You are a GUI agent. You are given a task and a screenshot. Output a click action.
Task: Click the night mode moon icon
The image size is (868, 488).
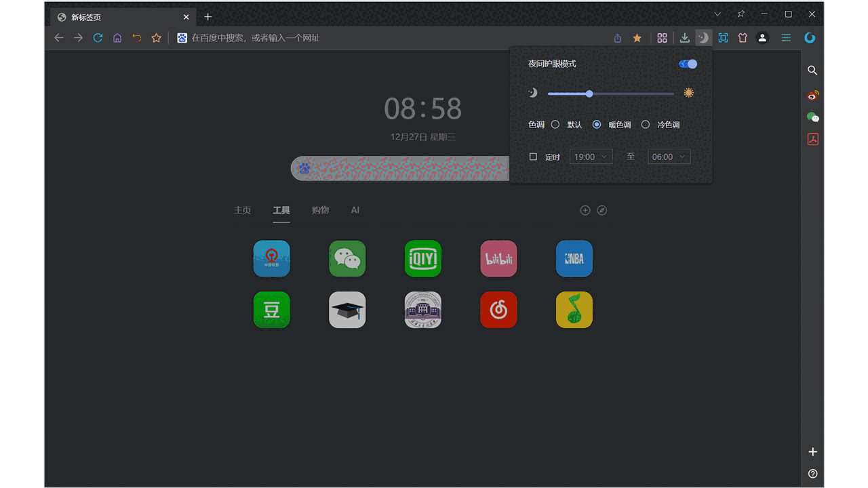[703, 37]
